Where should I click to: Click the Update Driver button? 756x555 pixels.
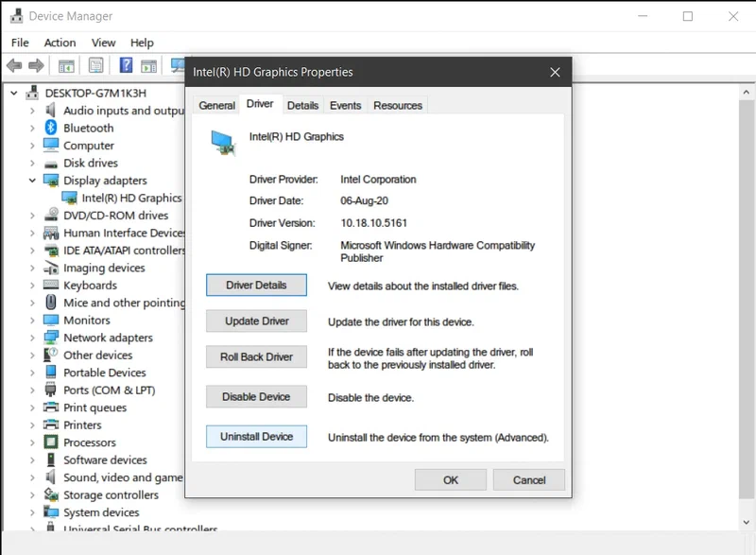(x=256, y=321)
